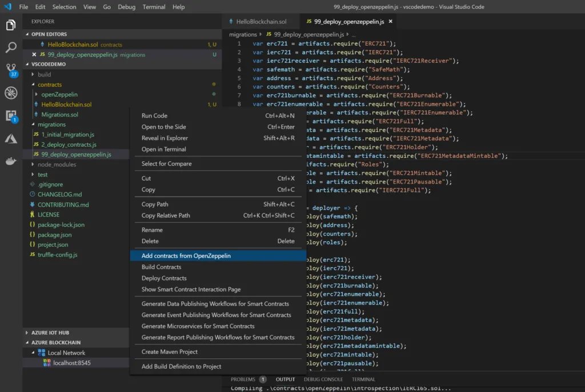Click the JS icon of 2_deploy_contracts.js
Screen dimensions: 585x392
pyautogui.click(x=36, y=144)
